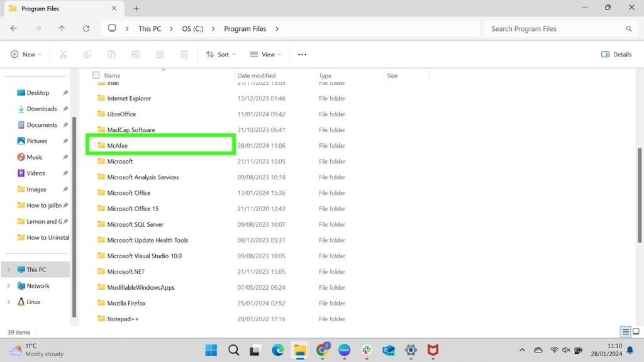Switch to details layout using the status bar toggle
This screenshot has height=362, width=644.
click(x=625, y=331)
